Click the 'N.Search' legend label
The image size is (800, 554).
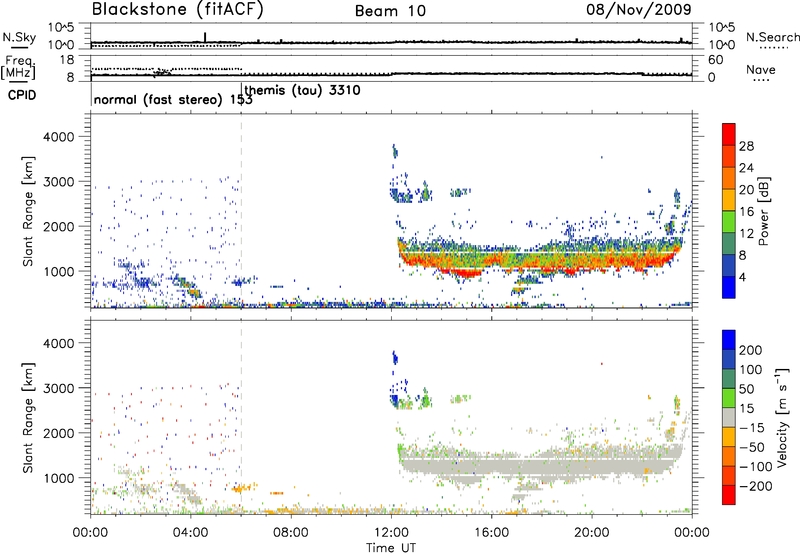point(773,37)
